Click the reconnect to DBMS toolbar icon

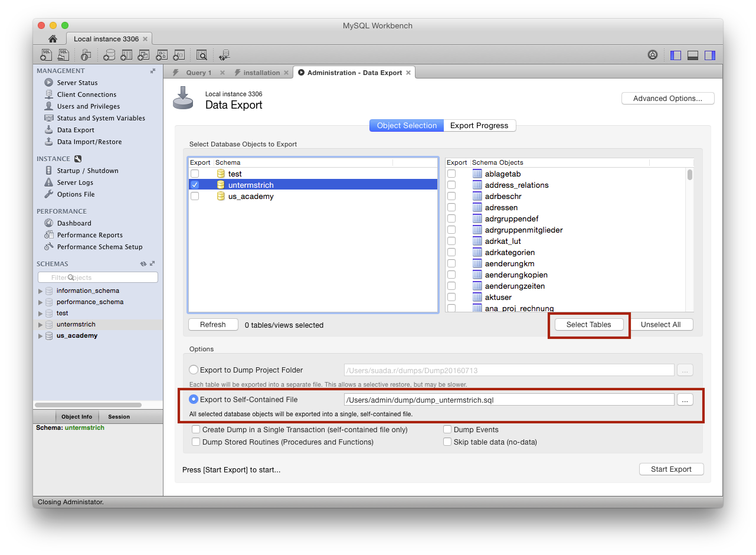(224, 56)
